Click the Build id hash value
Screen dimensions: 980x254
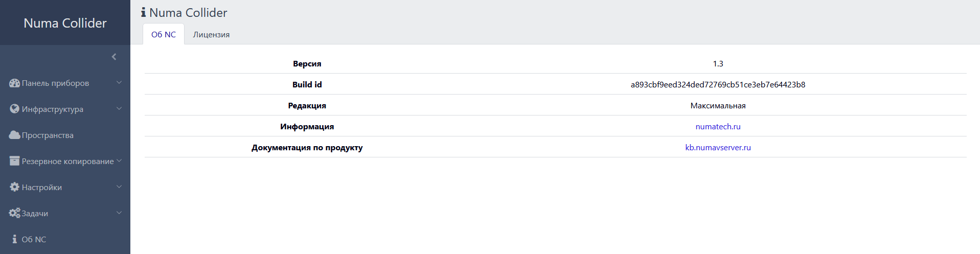718,85
